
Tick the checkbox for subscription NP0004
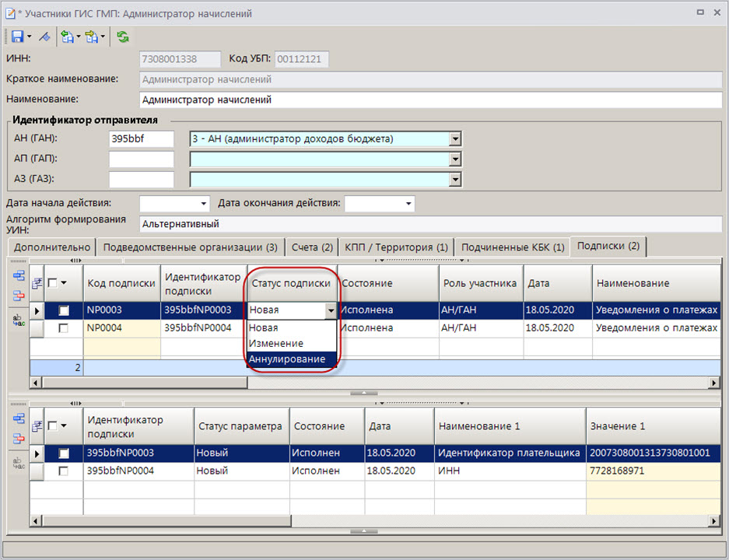tap(64, 328)
